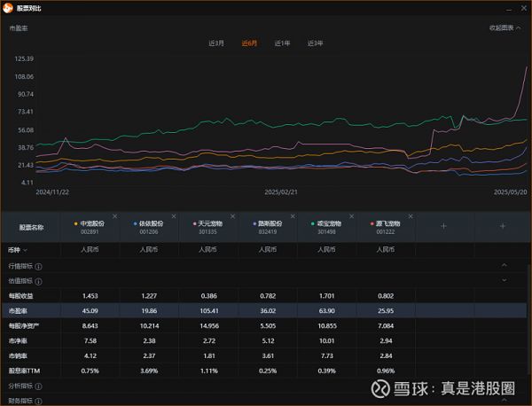Screen dimensions: 532x406
Task: Click the yellow legend dot of 中宠股份
Action: coord(75,224)
